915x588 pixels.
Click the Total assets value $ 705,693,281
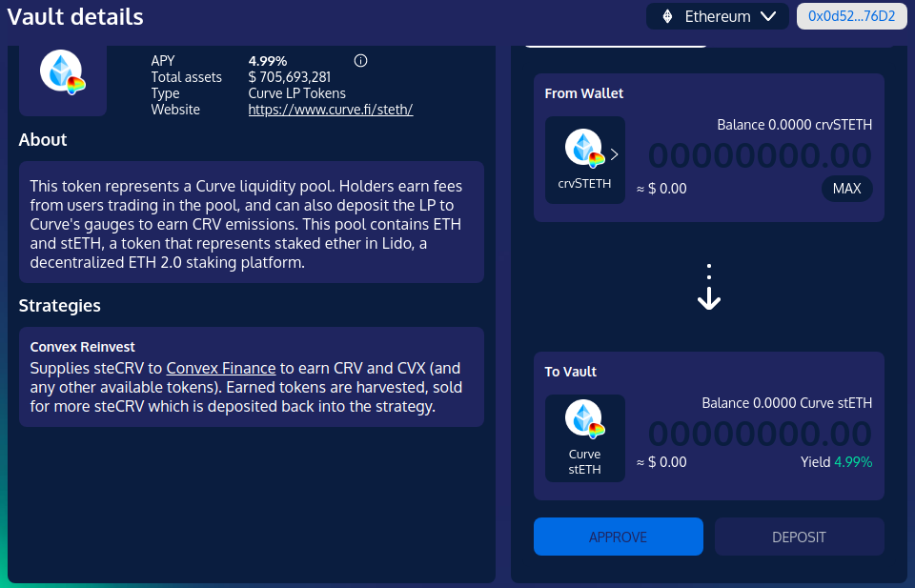tap(290, 77)
